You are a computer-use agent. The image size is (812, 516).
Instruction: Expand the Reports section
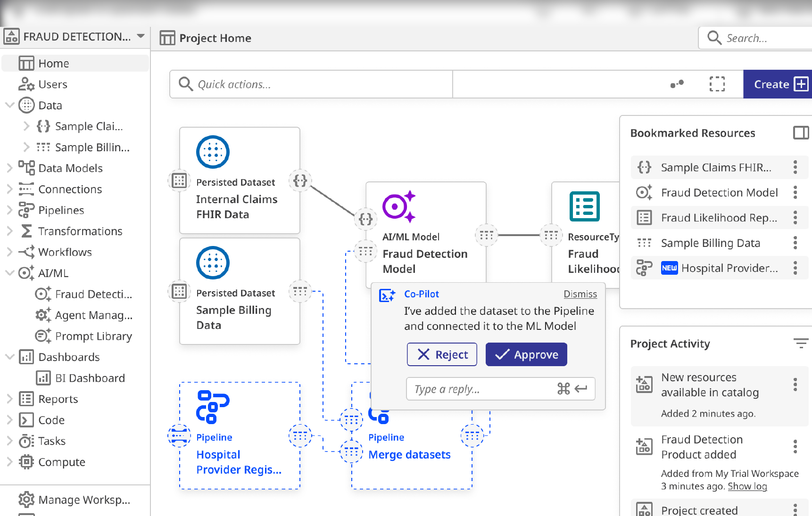pos(9,399)
